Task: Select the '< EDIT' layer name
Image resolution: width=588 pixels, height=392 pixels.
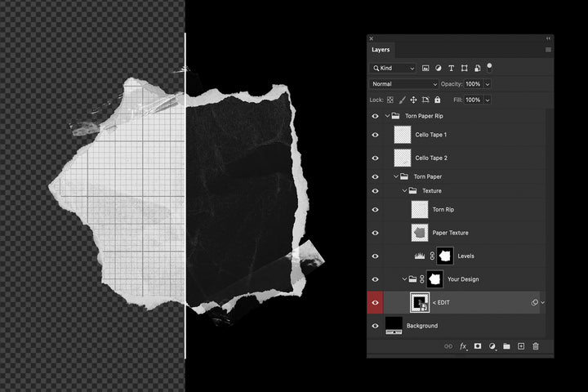Action: (x=441, y=303)
